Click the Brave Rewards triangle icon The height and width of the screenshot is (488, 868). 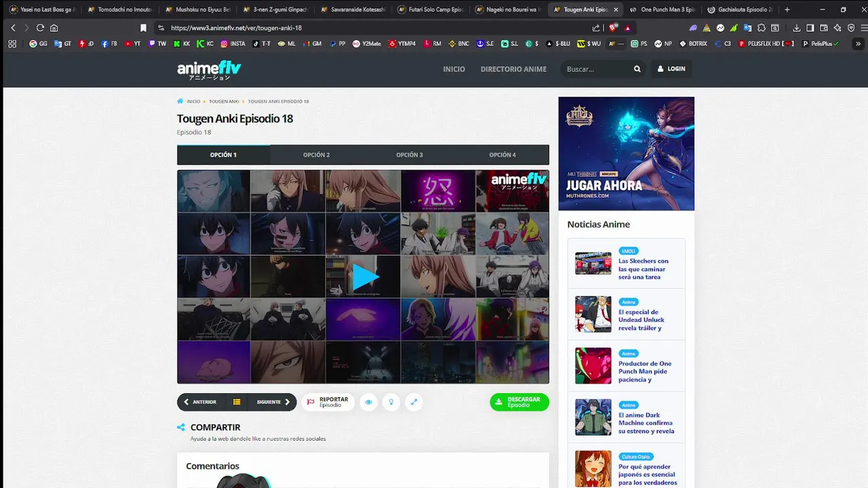click(628, 28)
